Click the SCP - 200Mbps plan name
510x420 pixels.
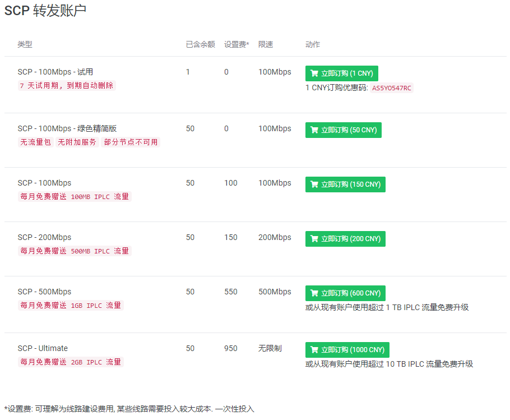[x=44, y=237]
